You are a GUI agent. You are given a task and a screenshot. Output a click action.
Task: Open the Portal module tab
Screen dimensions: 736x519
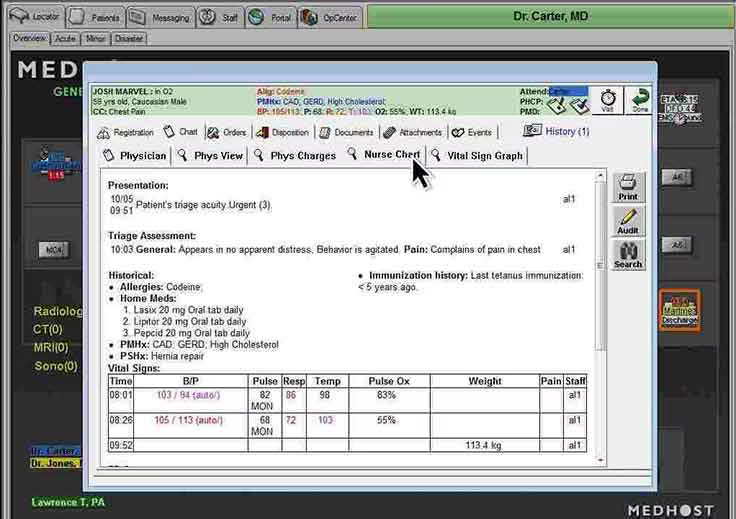[x=271, y=18]
